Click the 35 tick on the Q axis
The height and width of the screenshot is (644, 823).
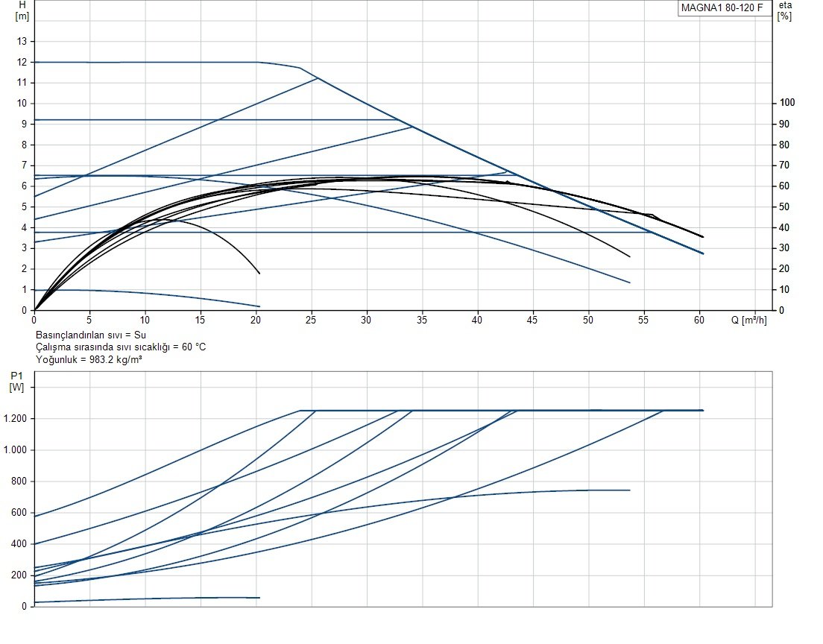[421, 320]
